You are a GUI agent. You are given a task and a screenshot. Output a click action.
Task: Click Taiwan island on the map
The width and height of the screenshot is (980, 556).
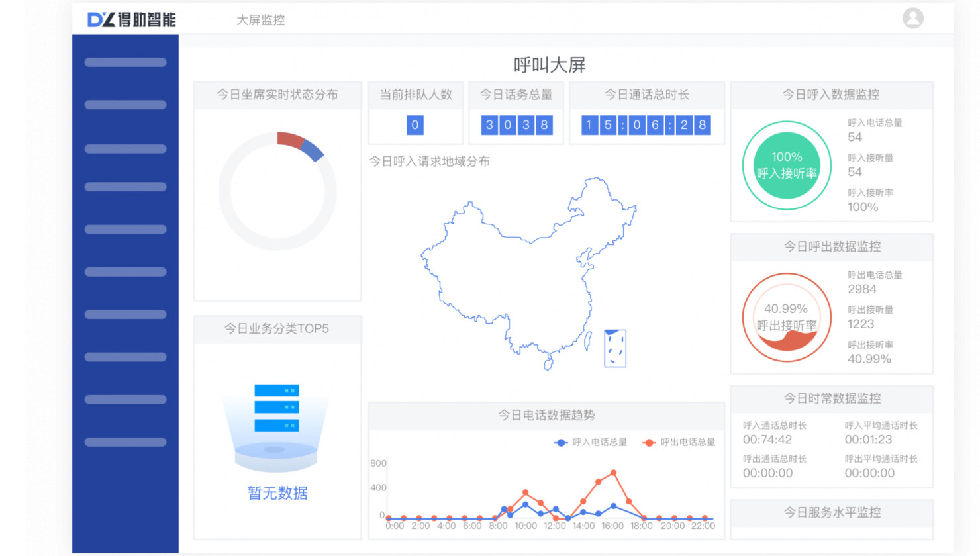click(587, 341)
